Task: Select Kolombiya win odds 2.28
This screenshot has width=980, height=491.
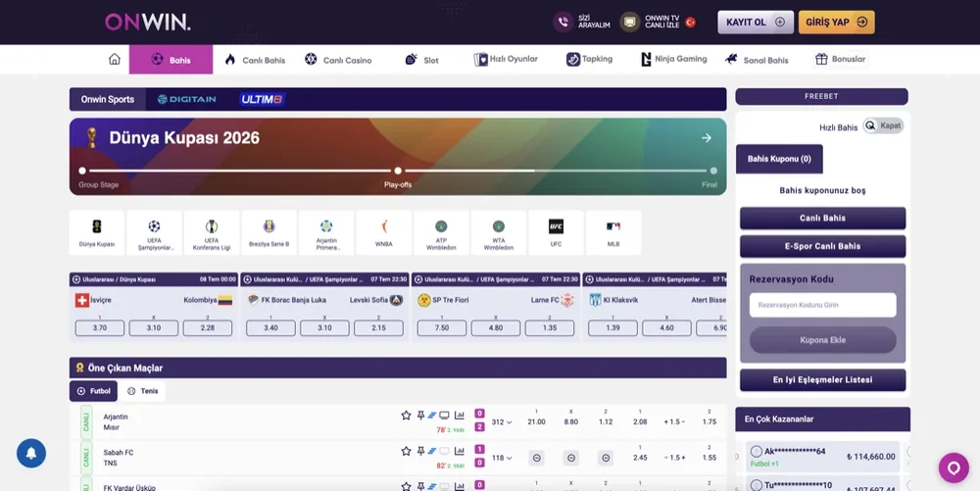Action: (x=208, y=328)
